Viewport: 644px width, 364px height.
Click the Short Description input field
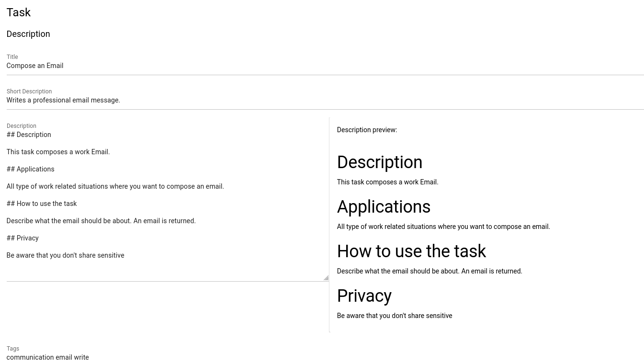[x=325, y=101]
